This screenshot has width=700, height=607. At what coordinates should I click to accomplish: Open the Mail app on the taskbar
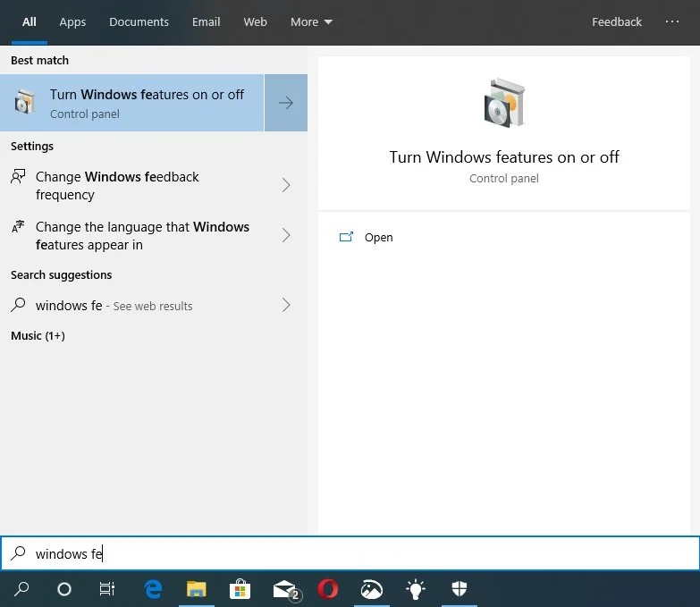click(x=287, y=590)
